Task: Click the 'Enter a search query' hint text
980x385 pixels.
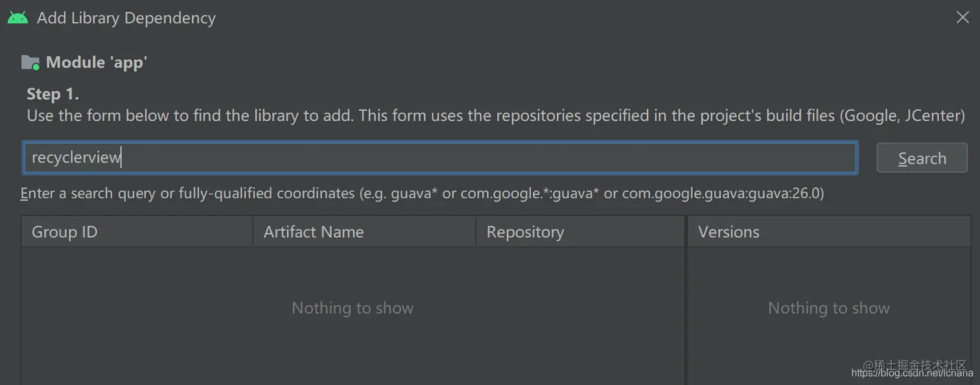Action: [x=422, y=193]
